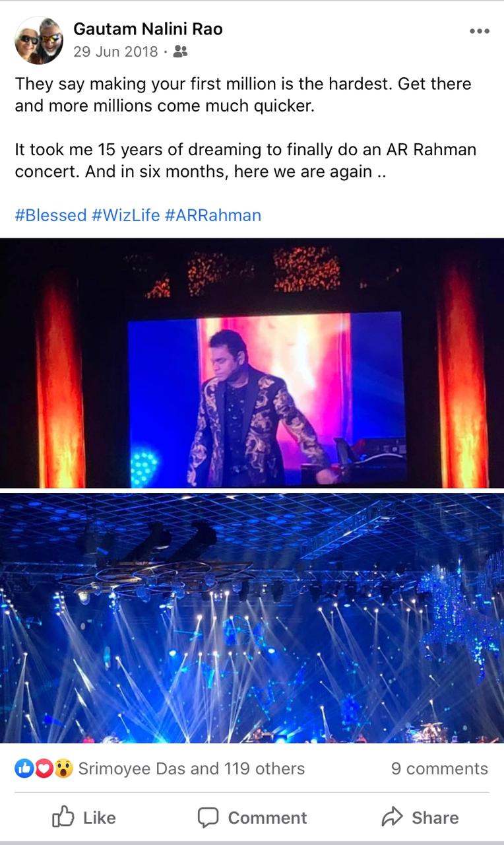Image resolution: width=504 pixels, height=845 pixels.
Task: Open the Comment box via speech bubble
Action: point(253,818)
